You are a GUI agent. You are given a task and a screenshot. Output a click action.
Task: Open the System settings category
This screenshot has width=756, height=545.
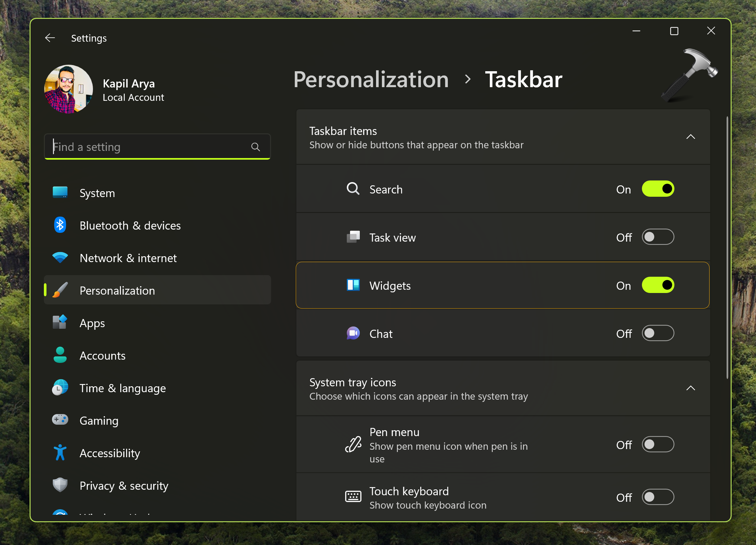[97, 193]
